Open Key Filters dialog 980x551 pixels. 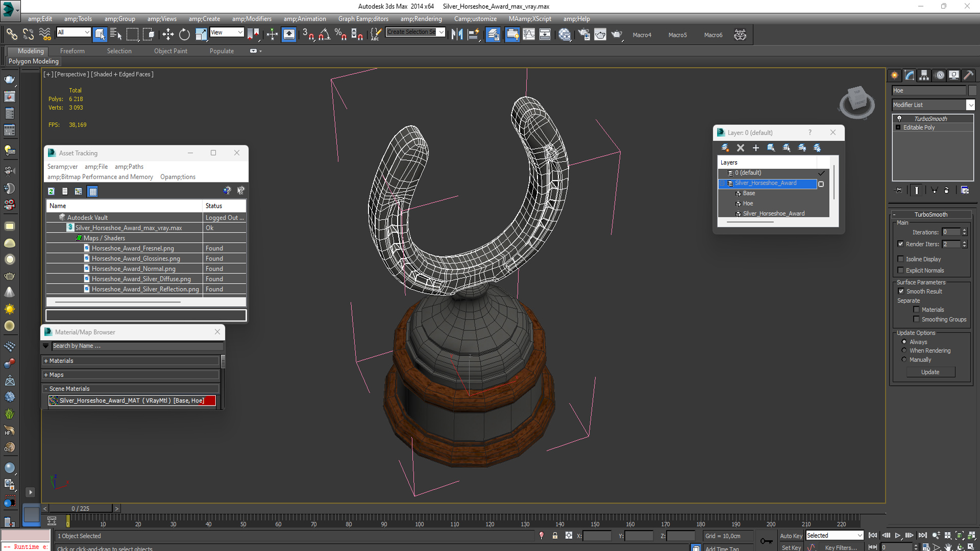click(x=841, y=547)
